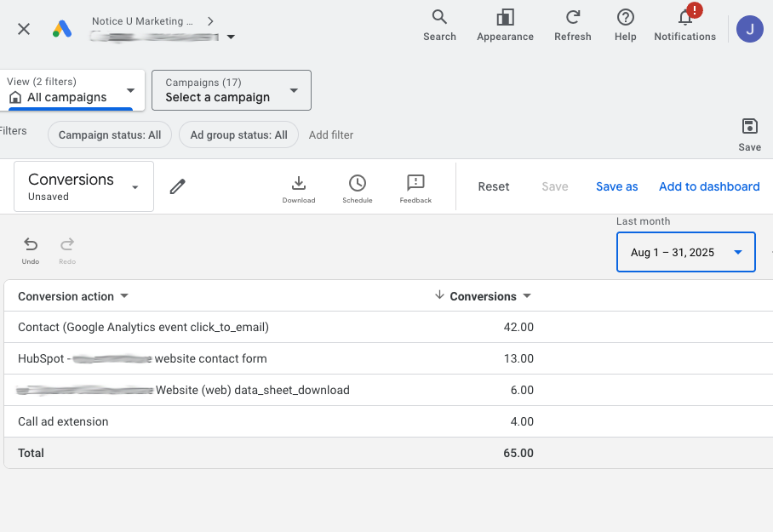Image resolution: width=773 pixels, height=532 pixels.
Task: Click the Feedback icon
Action: (x=415, y=184)
